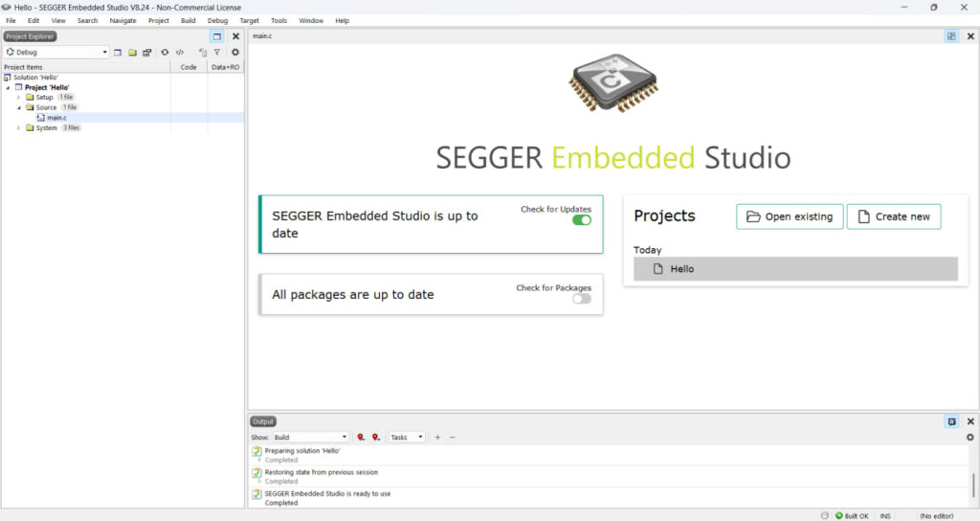Click the task icon beside Restoring state entry
The width and height of the screenshot is (980, 521).
click(x=256, y=472)
